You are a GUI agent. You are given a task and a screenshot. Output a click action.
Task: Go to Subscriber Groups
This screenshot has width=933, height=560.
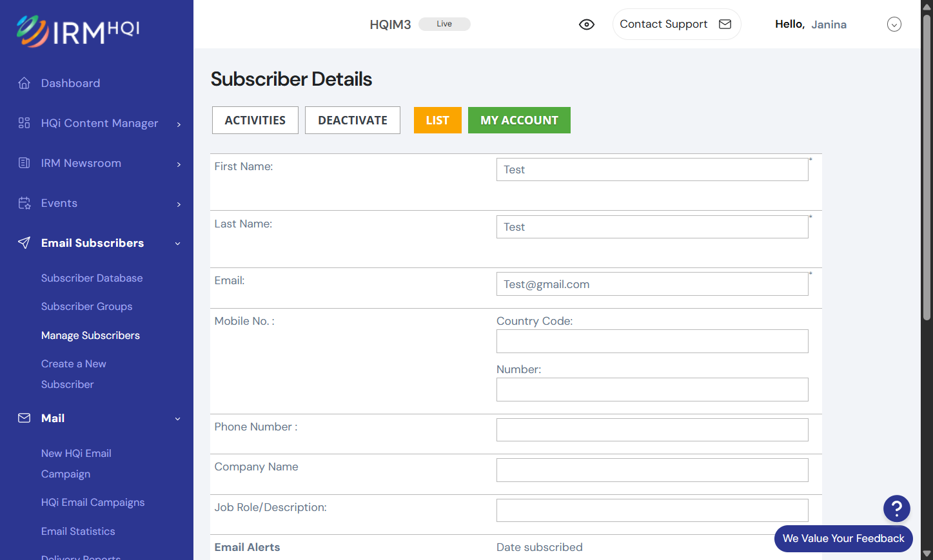point(86,306)
